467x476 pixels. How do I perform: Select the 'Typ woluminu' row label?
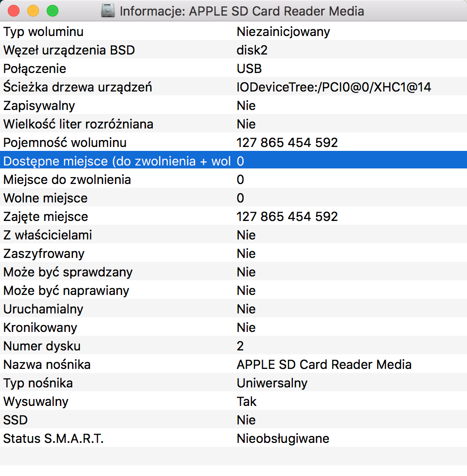click(43, 32)
